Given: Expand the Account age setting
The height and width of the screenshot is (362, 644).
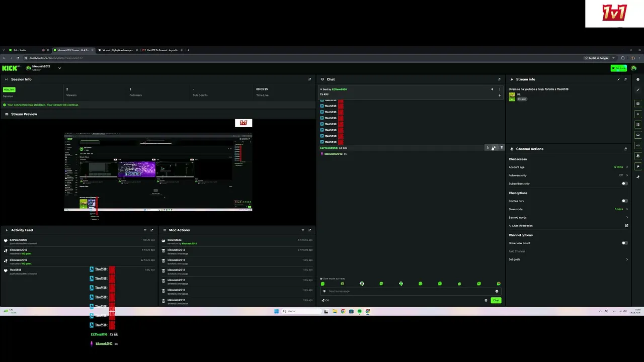Looking at the screenshot, I should click(x=627, y=167).
